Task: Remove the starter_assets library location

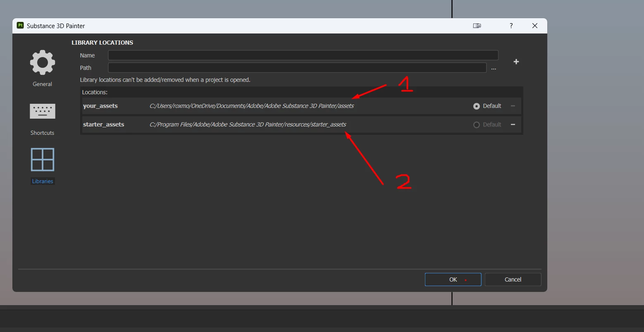Action: [x=513, y=124]
